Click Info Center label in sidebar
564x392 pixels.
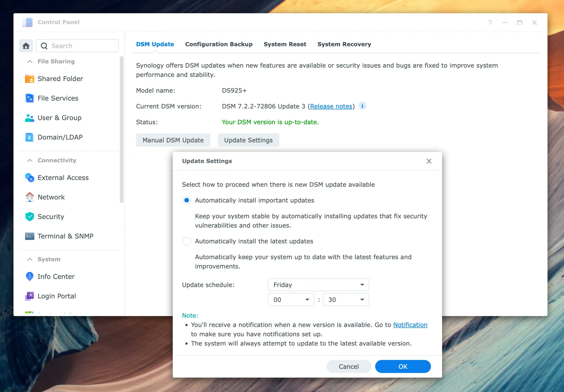pos(56,277)
